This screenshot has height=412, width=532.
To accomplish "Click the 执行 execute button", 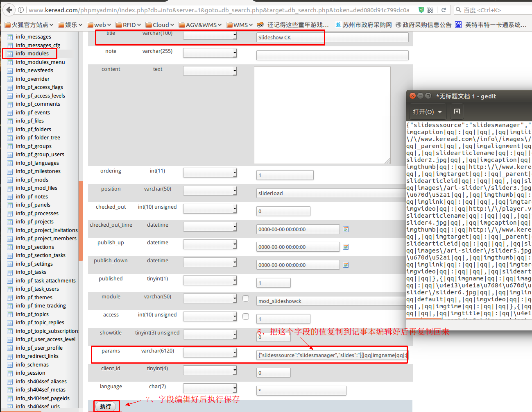I will (106, 406).
